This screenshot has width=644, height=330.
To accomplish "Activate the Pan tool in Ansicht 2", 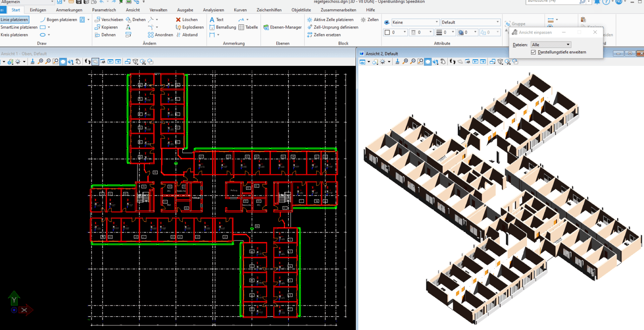I will click(x=444, y=62).
